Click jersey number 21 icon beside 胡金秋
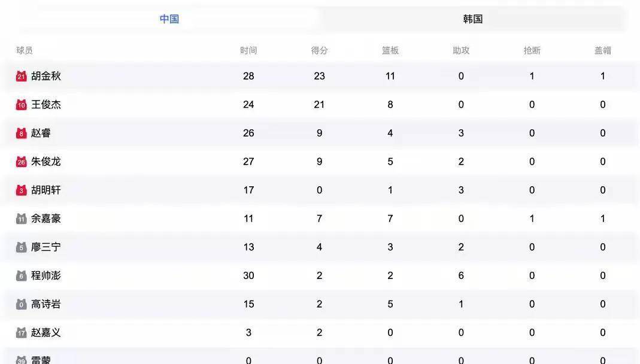 point(20,75)
